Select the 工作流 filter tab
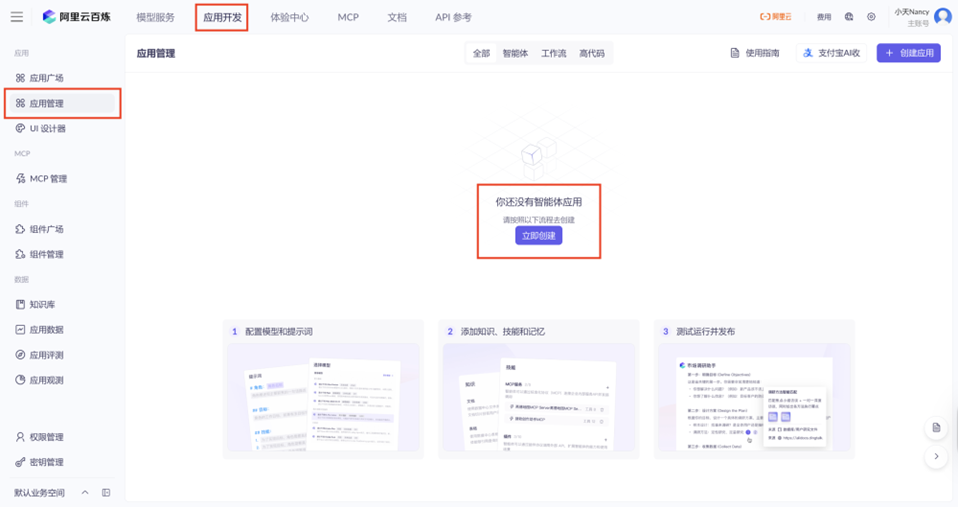958x507 pixels. click(554, 53)
